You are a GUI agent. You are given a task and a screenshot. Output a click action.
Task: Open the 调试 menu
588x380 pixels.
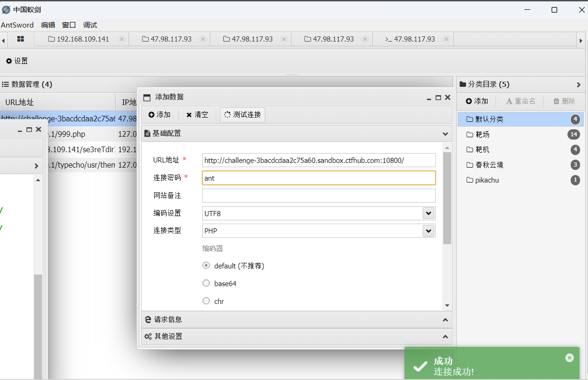pyautogui.click(x=90, y=25)
